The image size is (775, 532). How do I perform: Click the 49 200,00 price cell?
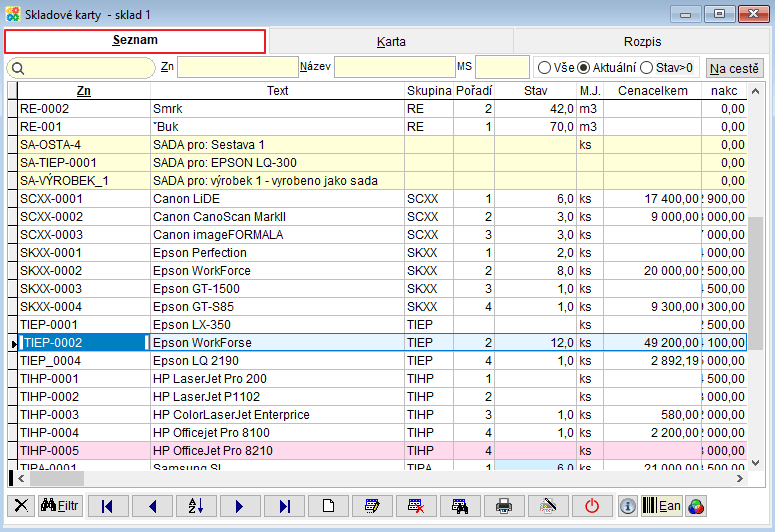(x=652, y=343)
